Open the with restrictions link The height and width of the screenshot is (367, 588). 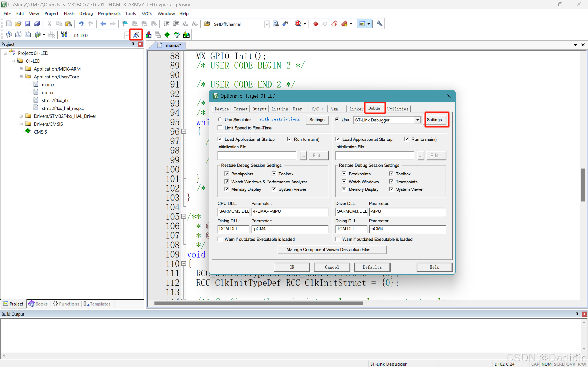(279, 119)
